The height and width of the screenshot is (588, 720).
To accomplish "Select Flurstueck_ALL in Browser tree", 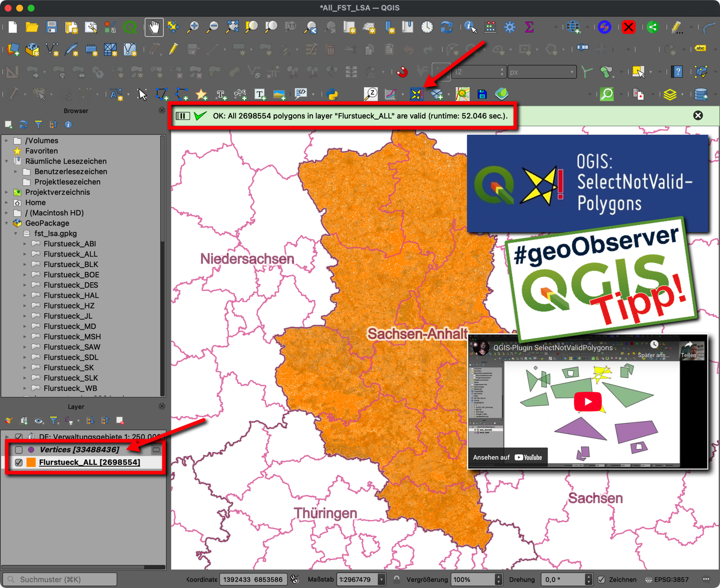I will (x=70, y=254).
